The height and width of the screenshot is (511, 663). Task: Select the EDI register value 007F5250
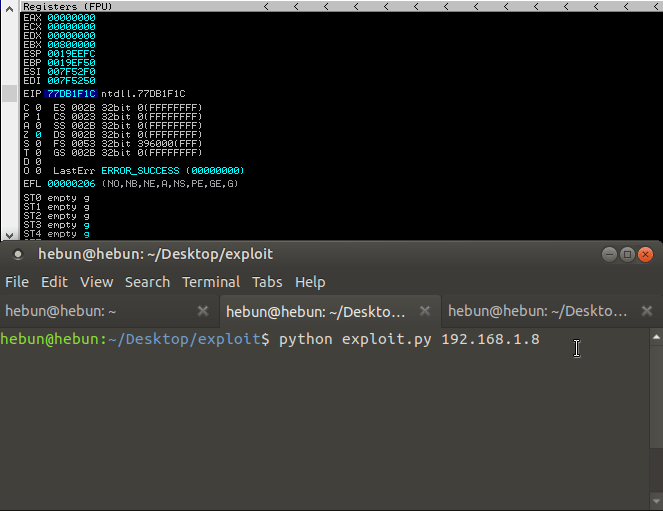[x=71, y=81]
